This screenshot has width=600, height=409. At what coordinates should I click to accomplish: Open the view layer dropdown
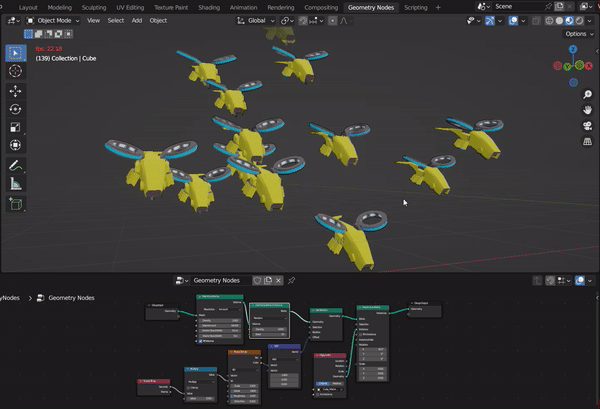coord(586,7)
